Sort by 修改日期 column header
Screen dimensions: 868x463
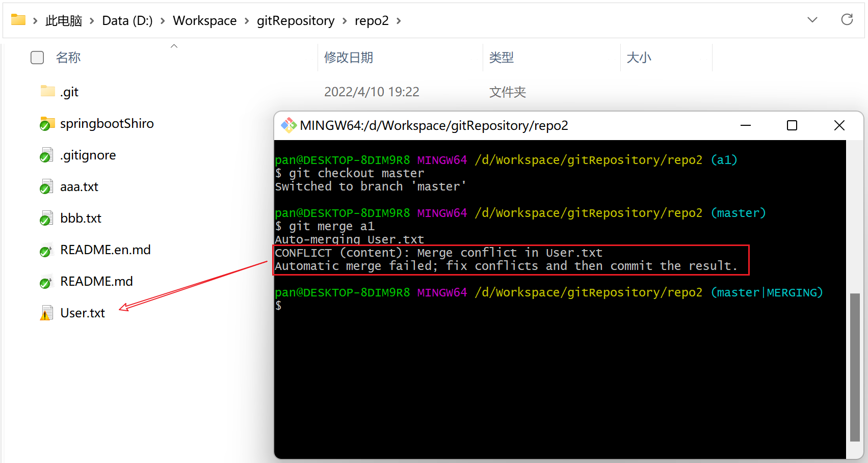[349, 58]
